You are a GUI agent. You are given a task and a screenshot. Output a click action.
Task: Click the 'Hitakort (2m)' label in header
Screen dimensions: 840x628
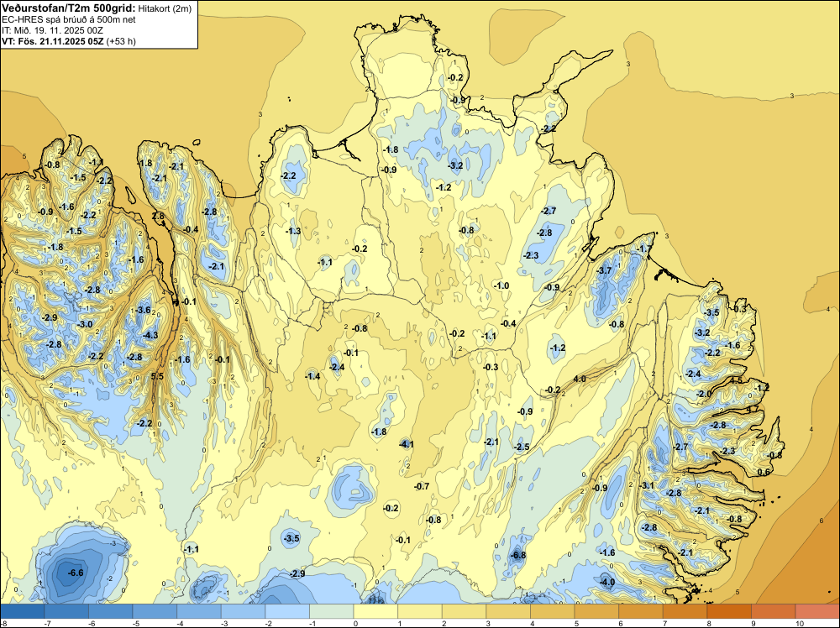tap(165, 8)
